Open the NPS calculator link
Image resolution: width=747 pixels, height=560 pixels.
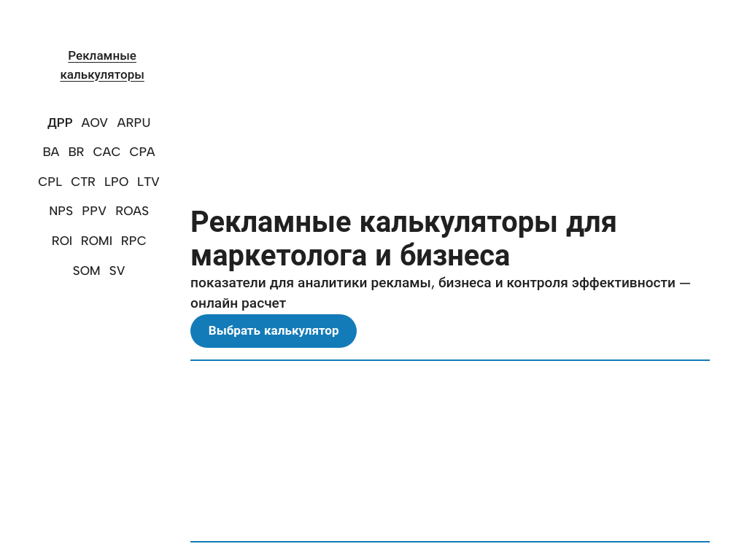tap(61, 211)
